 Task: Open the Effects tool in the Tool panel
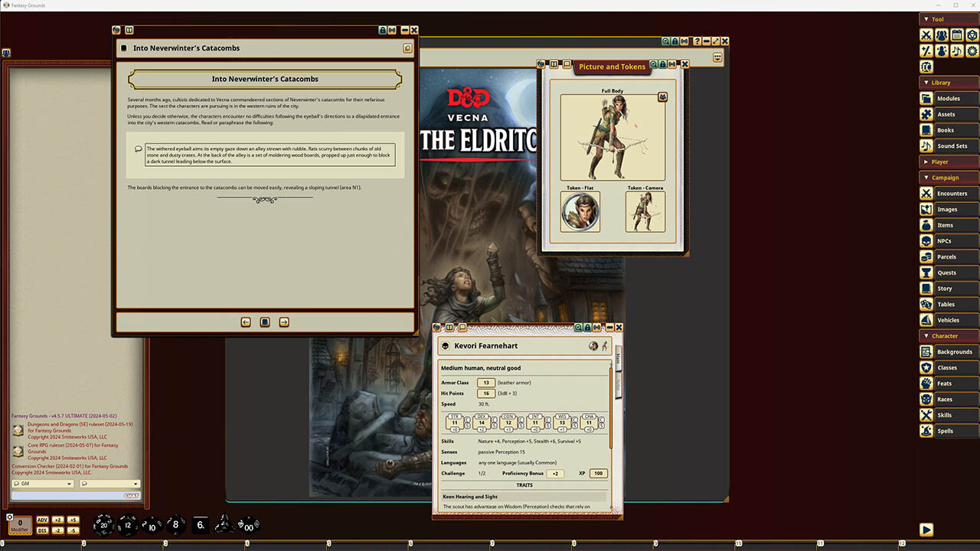click(942, 51)
